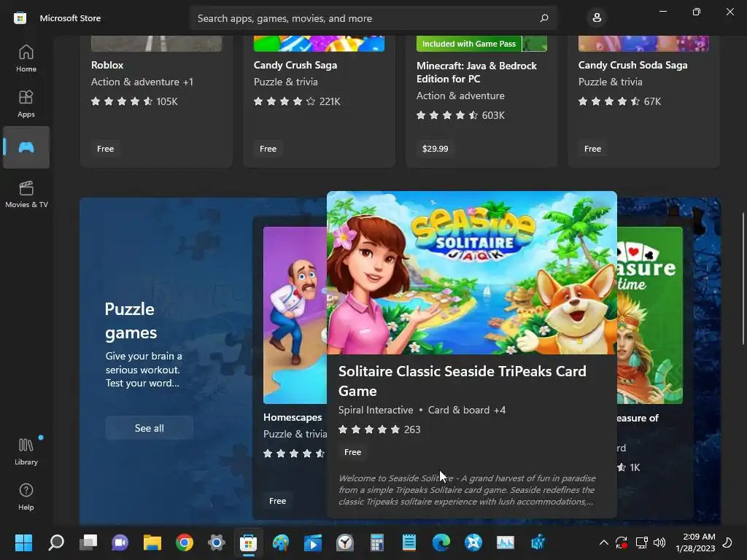This screenshot has width=747, height=560.
Task: Open the Home section in sidebar
Action: 26,58
